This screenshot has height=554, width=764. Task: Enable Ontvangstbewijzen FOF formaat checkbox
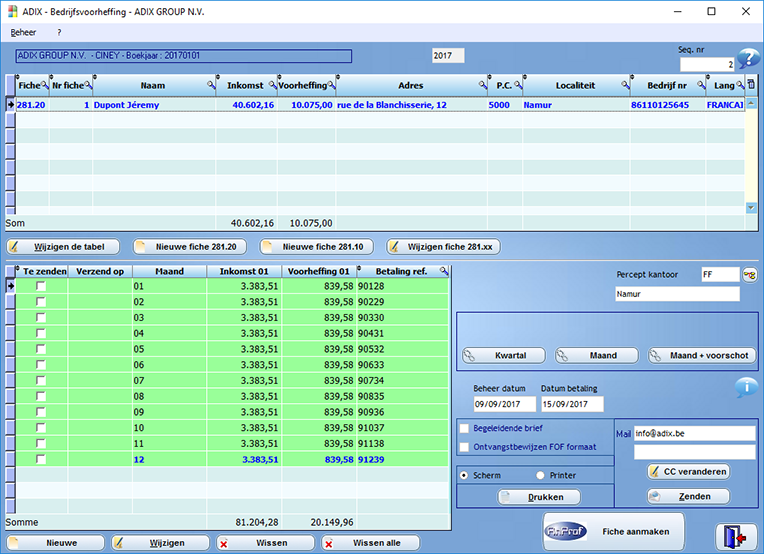(x=464, y=447)
